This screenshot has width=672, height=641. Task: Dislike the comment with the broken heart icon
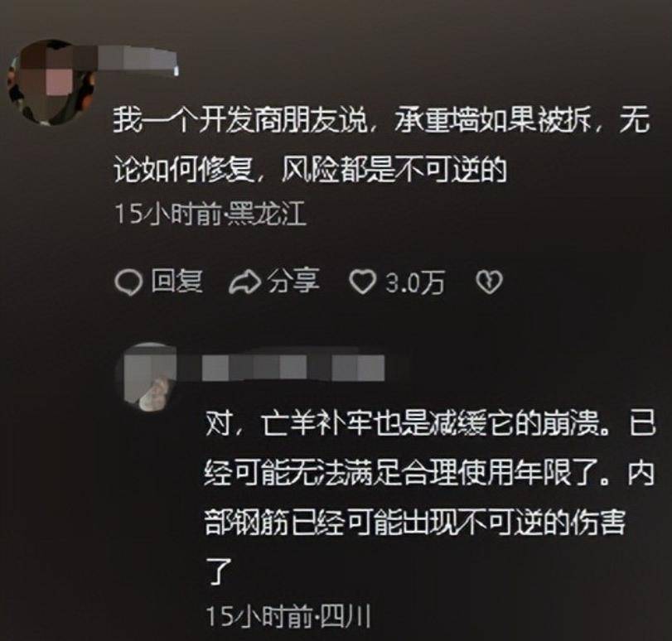pos(489,282)
